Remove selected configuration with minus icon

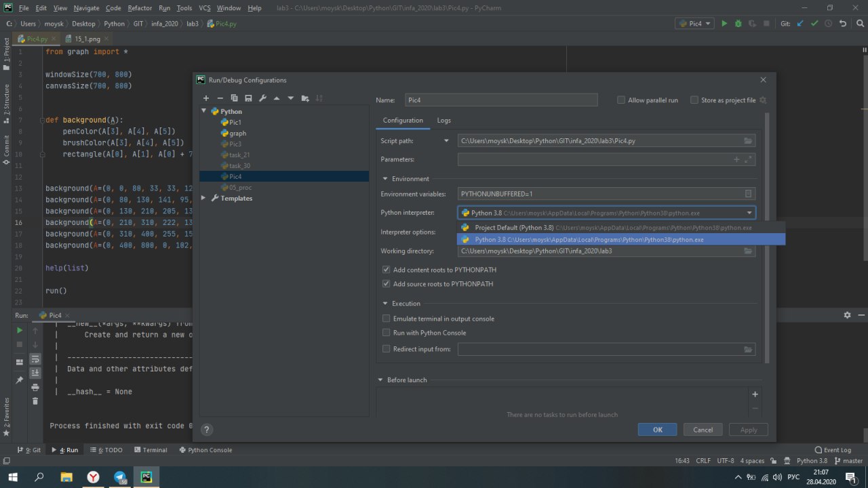click(220, 98)
